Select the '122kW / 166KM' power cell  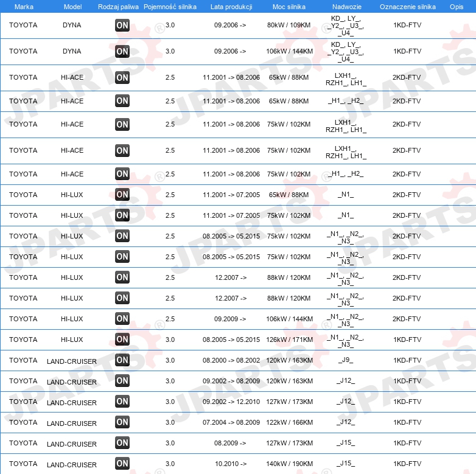289,422
